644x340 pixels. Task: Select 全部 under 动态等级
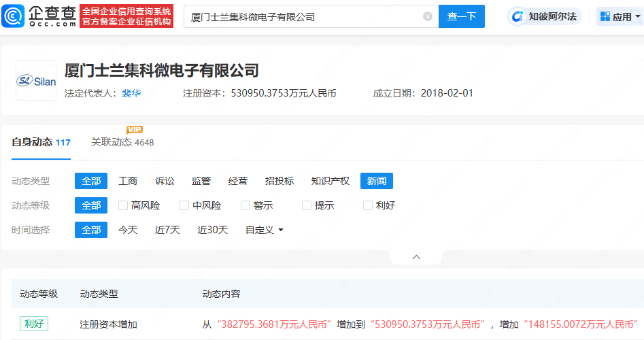(91, 205)
